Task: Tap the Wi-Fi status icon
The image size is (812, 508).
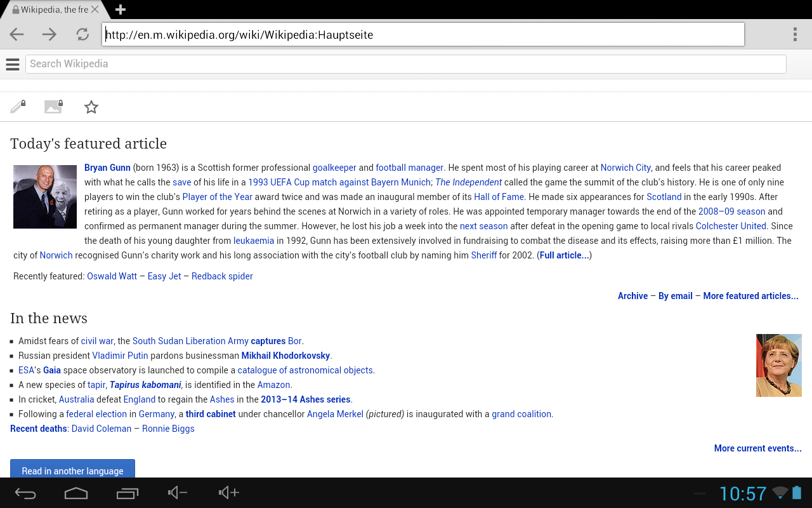Action: [x=780, y=493]
